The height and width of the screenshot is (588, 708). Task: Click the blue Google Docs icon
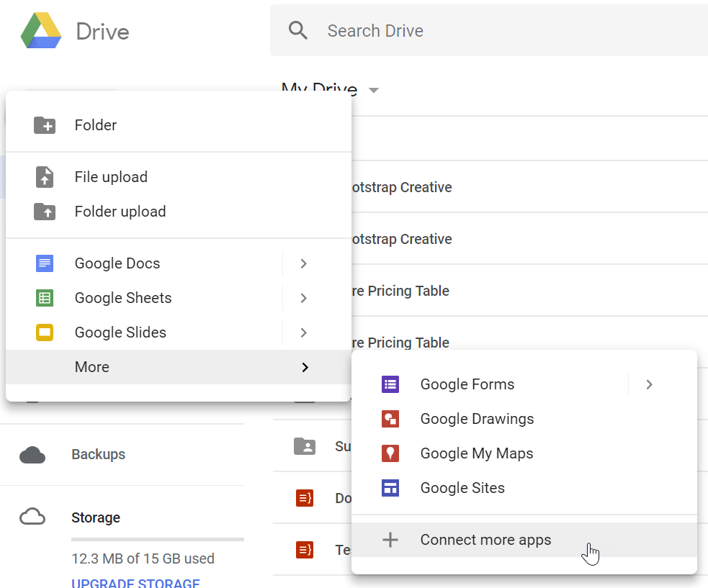pyautogui.click(x=45, y=263)
